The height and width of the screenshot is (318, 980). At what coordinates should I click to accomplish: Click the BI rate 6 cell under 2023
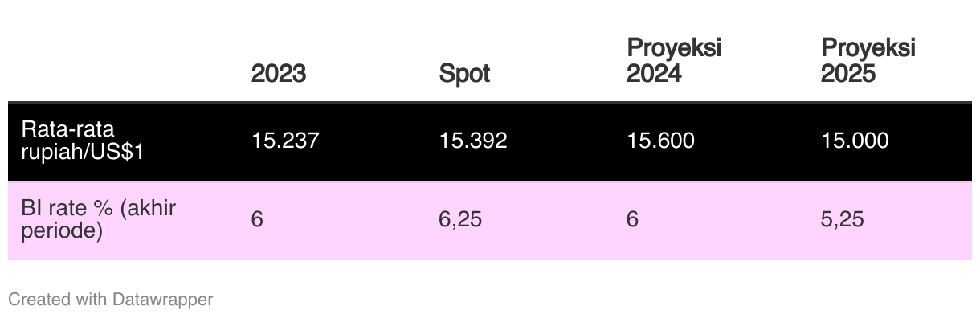coord(257,219)
